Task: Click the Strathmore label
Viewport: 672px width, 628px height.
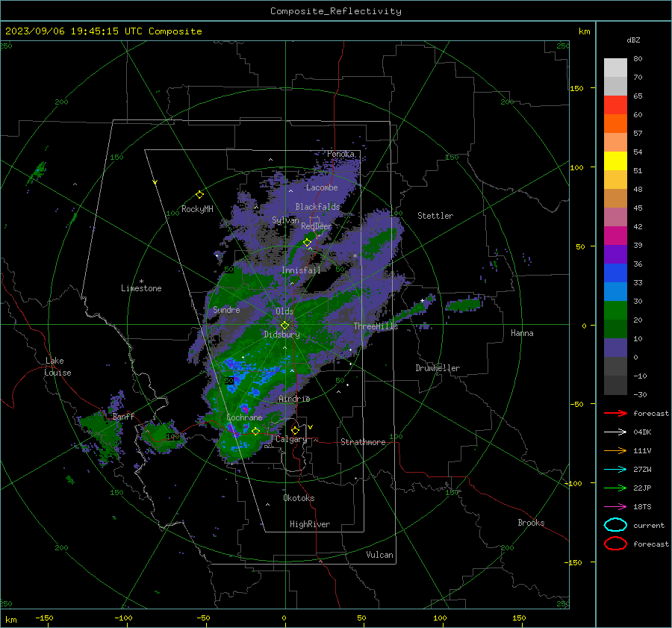Action: pyautogui.click(x=363, y=442)
